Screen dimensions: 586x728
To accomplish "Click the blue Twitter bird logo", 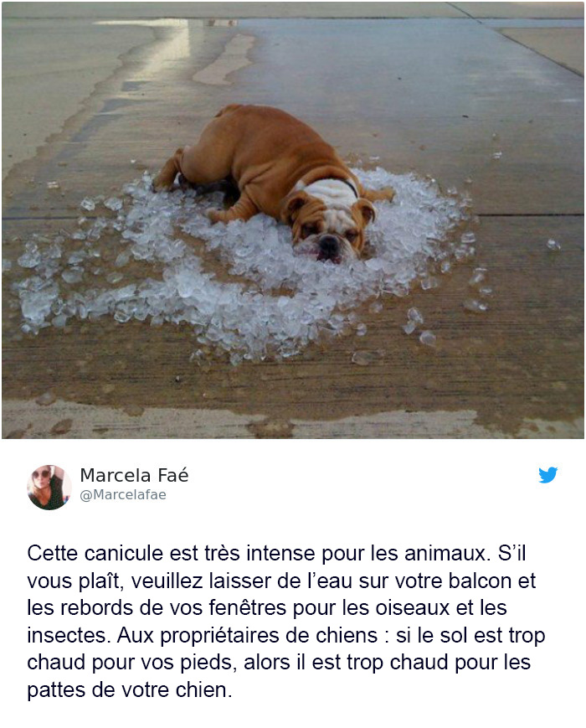I will (x=548, y=475).
